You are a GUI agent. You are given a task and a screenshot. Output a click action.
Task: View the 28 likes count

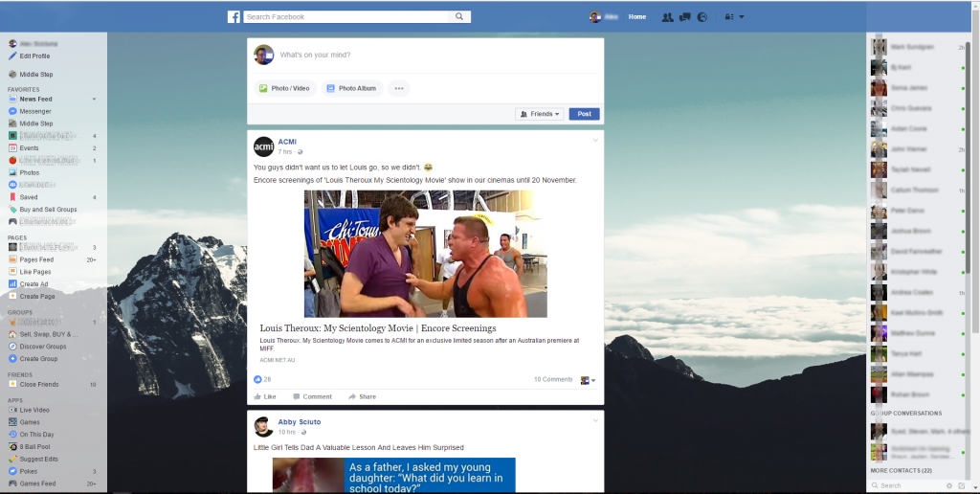coord(262,379)
